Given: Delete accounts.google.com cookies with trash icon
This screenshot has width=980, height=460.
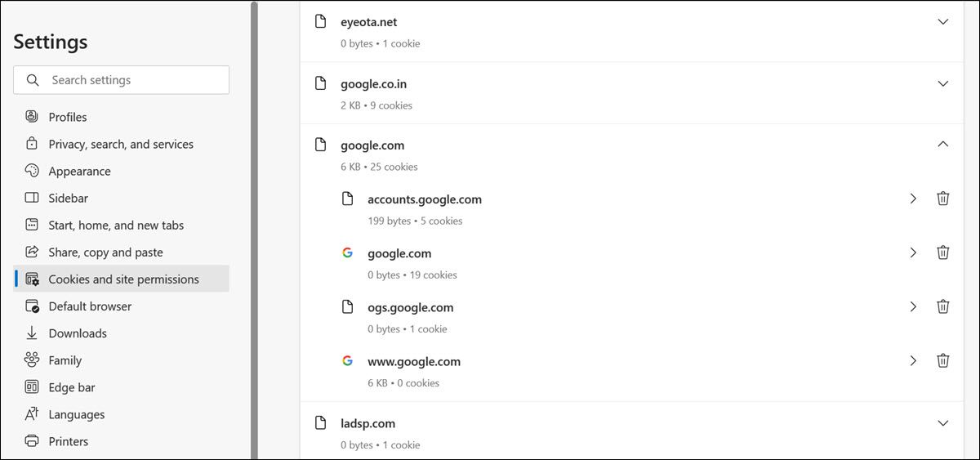Looking at the screenshot, I should click(x=942, y=199).
